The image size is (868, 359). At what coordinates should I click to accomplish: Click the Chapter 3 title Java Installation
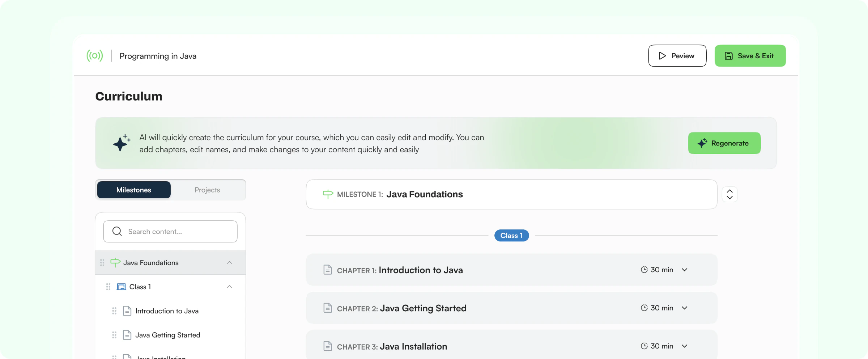(x=413, y=346)
